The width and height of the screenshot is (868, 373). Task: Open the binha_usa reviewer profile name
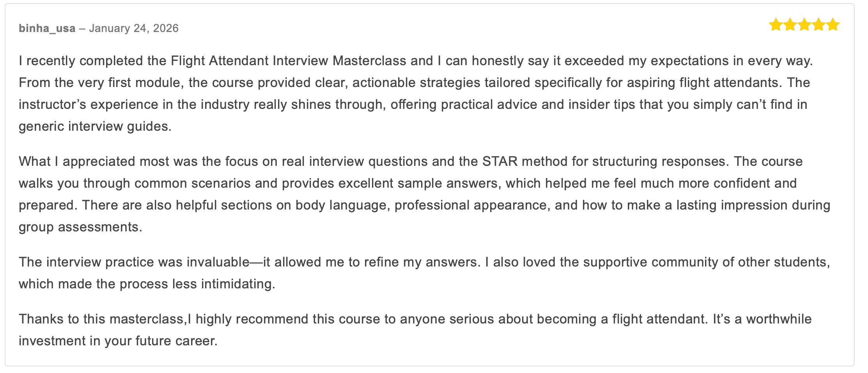click(x=47, y=28)
